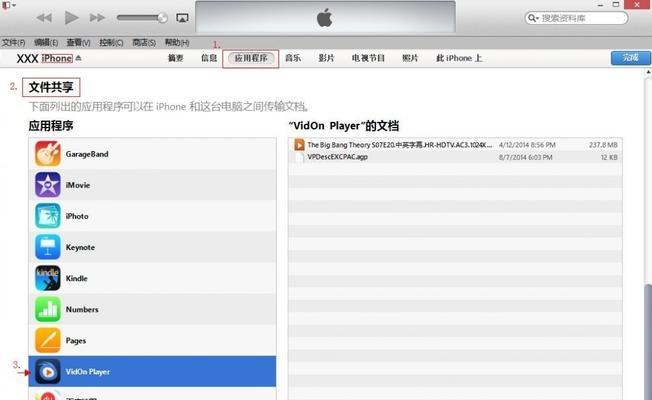Select The Big Bang Theory S07E20 file name
652x400 pixels.
click(399, 145)
